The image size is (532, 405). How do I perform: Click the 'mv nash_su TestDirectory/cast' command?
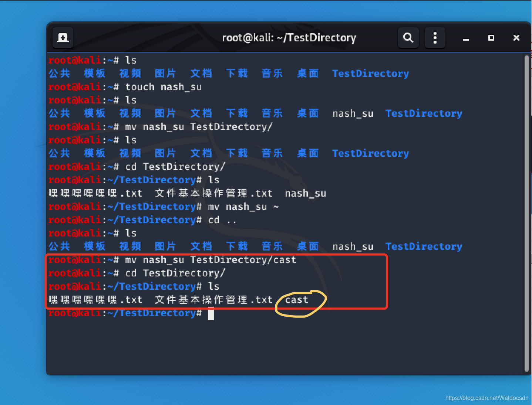tap(211, 260)
